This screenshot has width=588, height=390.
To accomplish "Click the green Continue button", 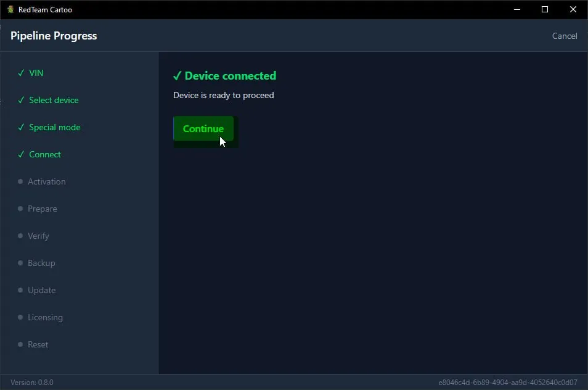I will pyautogui.click(x=203, y=129).
